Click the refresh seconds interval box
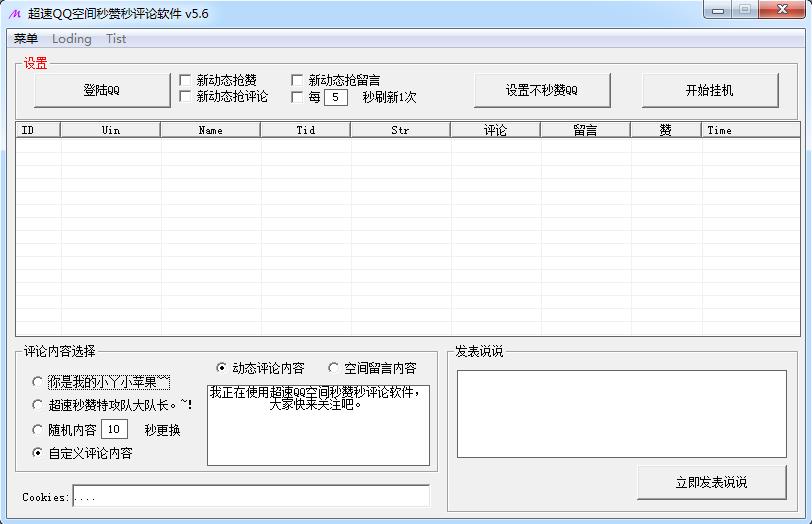Screen dimensions: 812x524 click(x=335, y=97)
